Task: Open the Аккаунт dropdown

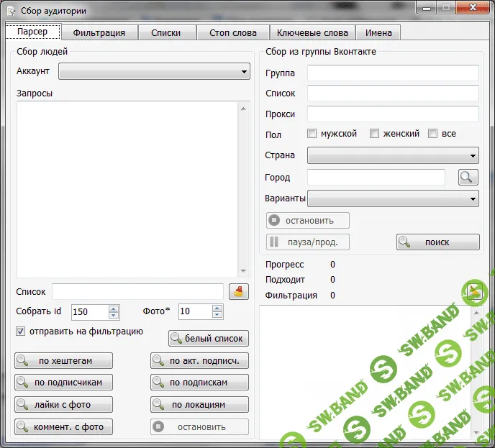Action: pos(155,71)
